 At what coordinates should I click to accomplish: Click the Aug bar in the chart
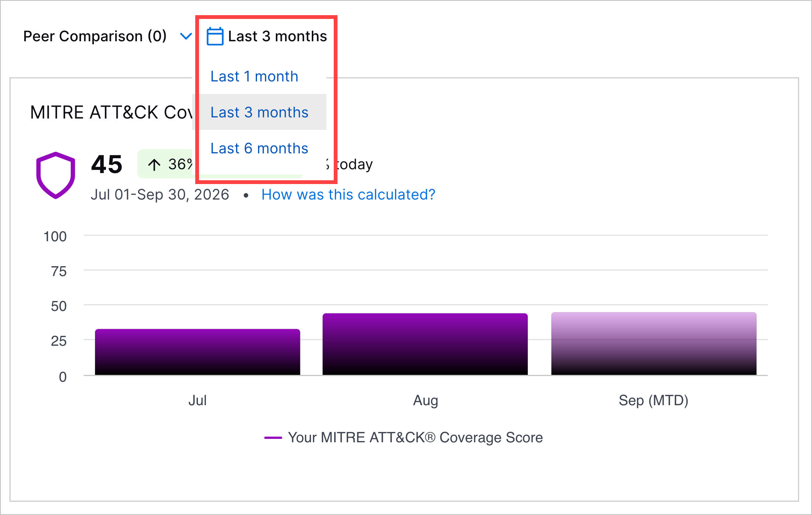tap(425, 344)
